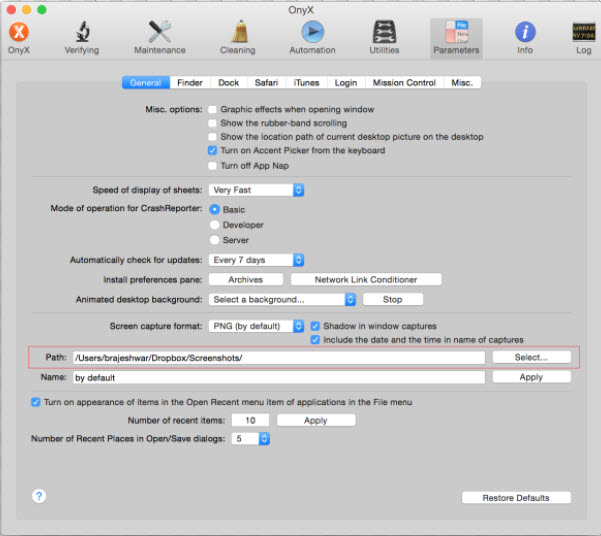This screenshot has height=536, width=601.
Task: Switch to the General tab
Action: tap(146, 82)
